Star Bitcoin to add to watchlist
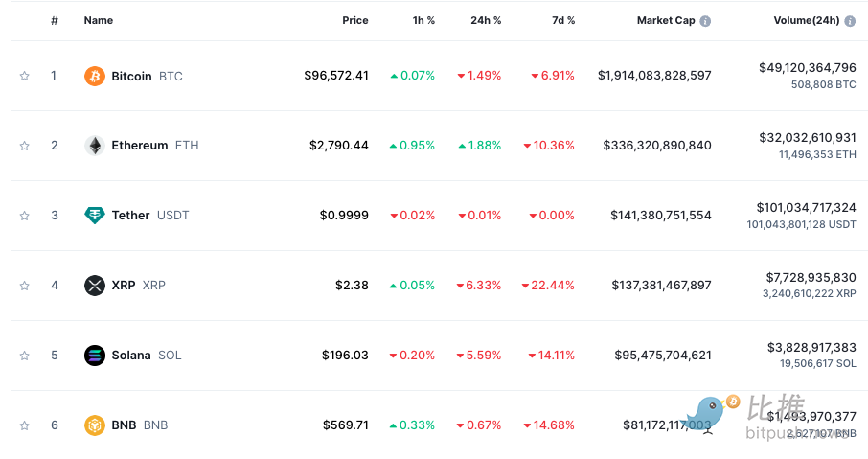Image resolution: width=868 pixels, height=459 pixels. [25, 76]
